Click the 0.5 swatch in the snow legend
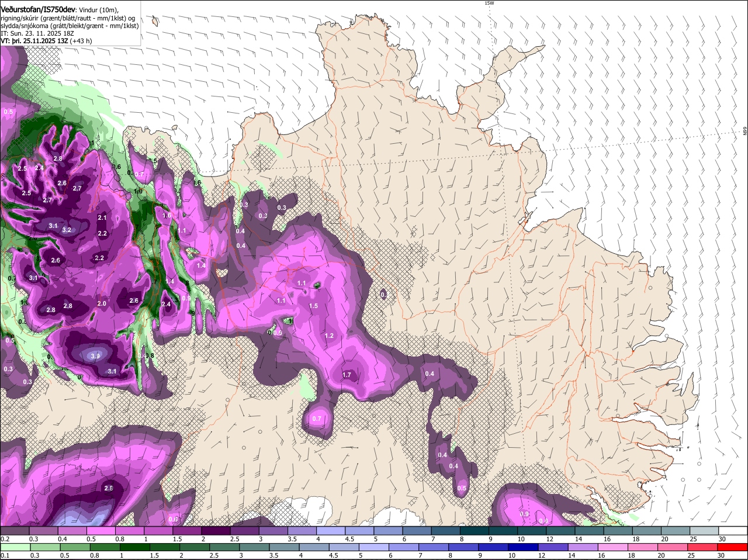Viewport: 748px width, 560px height. (x=101, y=530)
